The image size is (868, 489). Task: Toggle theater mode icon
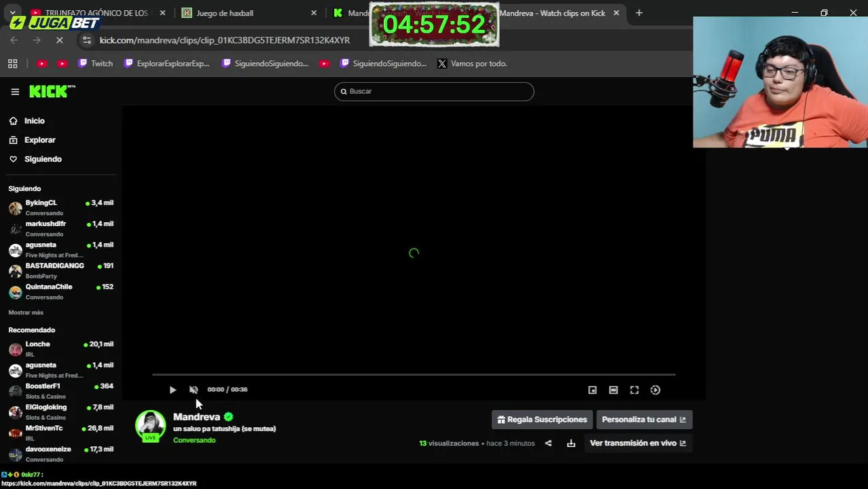coord(613,390)
